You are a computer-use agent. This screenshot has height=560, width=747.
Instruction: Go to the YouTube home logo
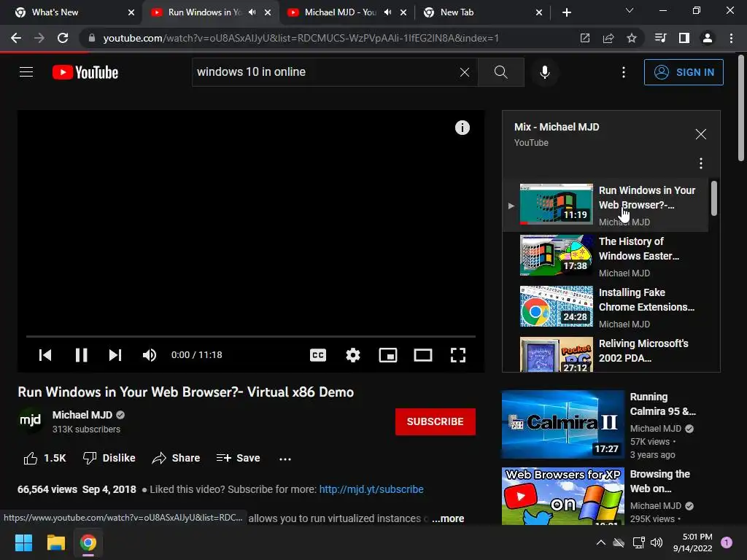click(85, 72)
